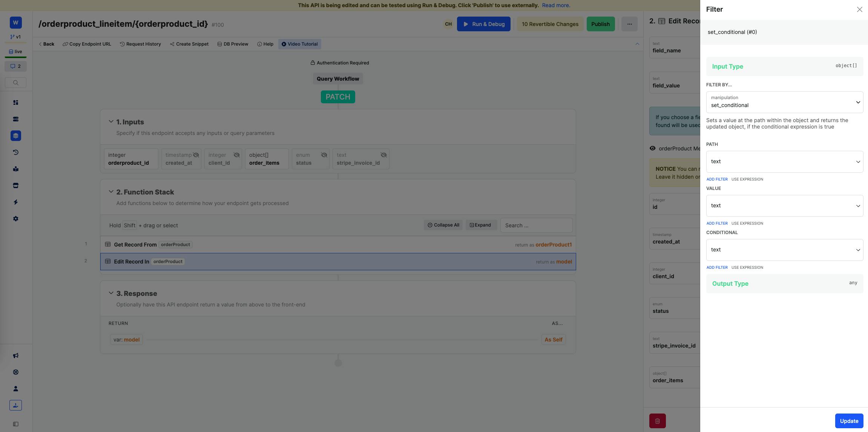Image resolution: width=868 pixels, height=432 pixels.
Task: Click the red trash delete button
Action: point(657,421)
